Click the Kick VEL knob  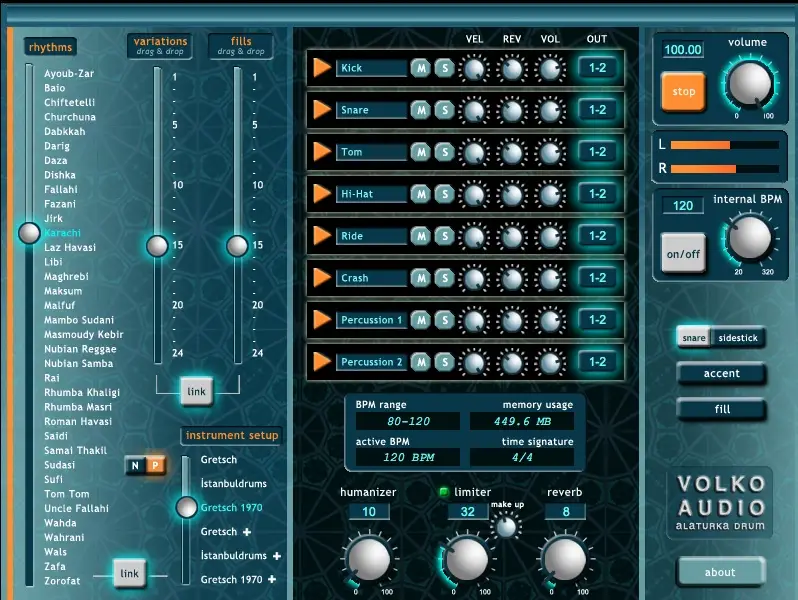(x=474, y=69)
